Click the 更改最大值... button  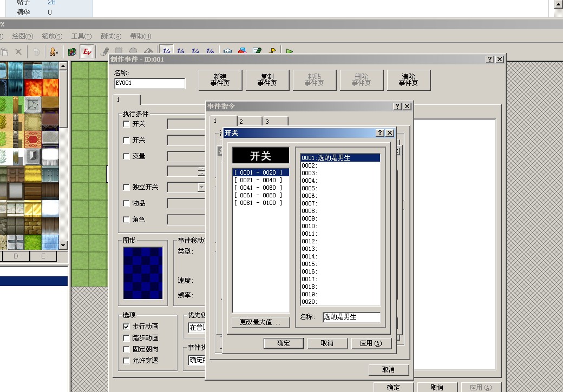click(x=260, y=322)
